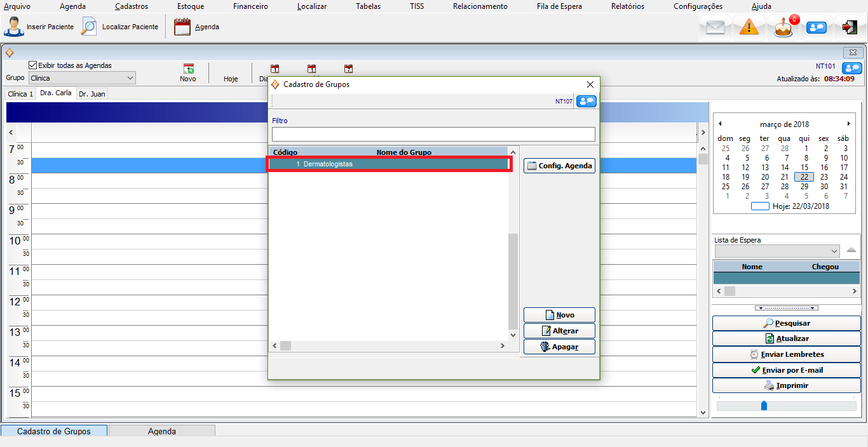Click the chat icon beside NT107
868x447 pixels.
coord(585,102)
